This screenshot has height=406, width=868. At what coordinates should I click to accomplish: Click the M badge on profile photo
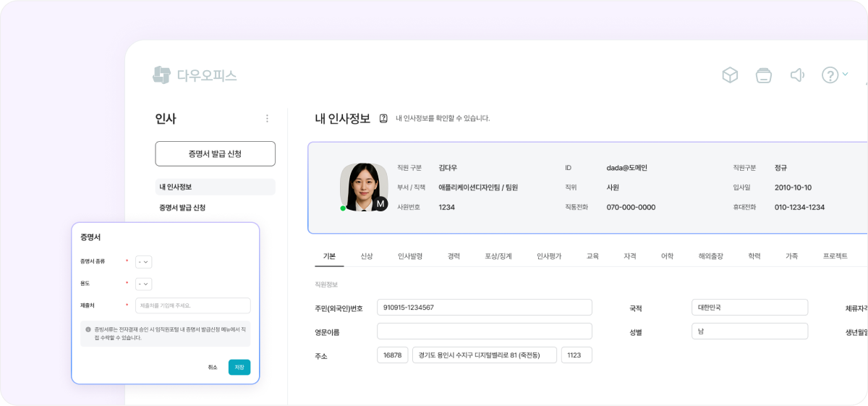pyautogui.click(x=380, y=204)
